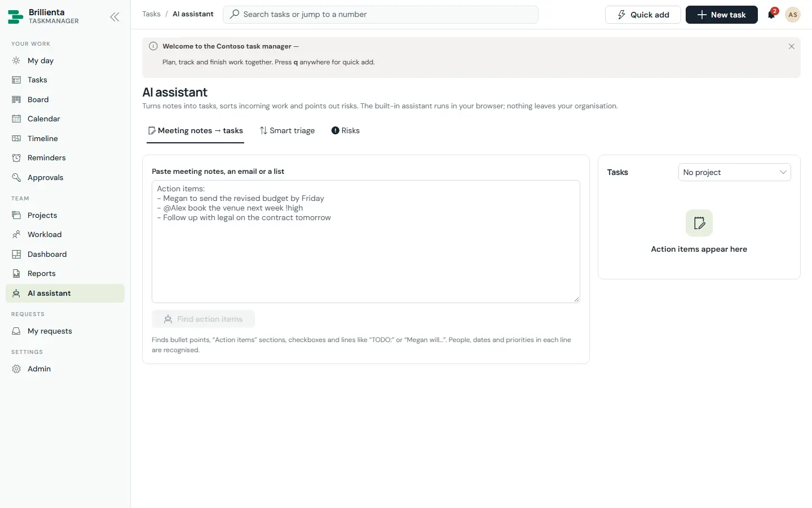Click inside the meeting notes textarea
This screenshot has width=812, height=508.
point(366,242)
